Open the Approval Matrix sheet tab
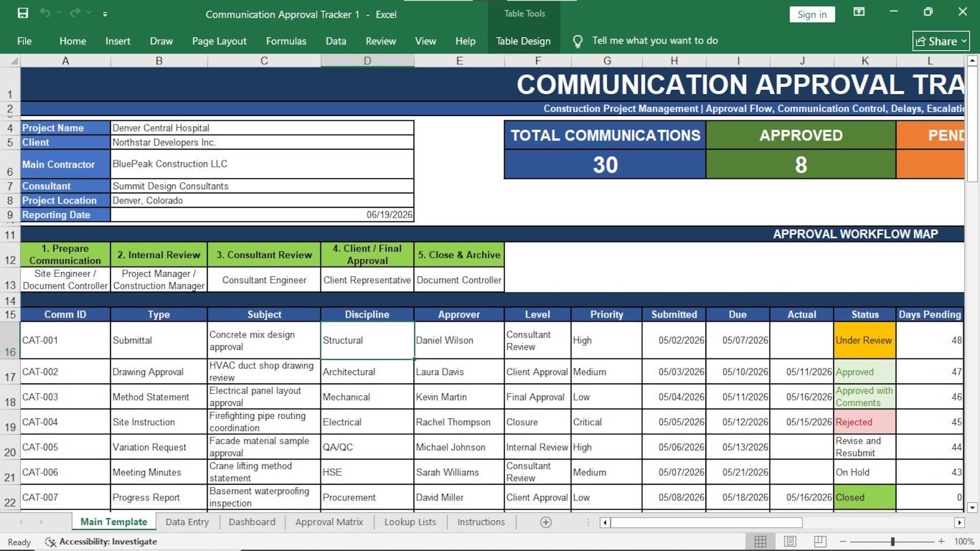Screen dimensions: 980x551 329,522
